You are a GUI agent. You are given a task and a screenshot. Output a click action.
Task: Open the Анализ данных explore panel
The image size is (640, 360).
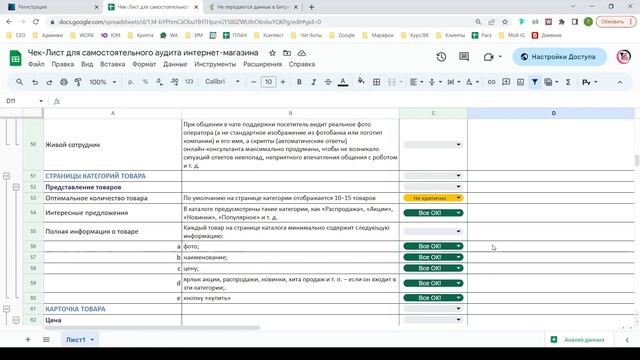pos(578,340)
